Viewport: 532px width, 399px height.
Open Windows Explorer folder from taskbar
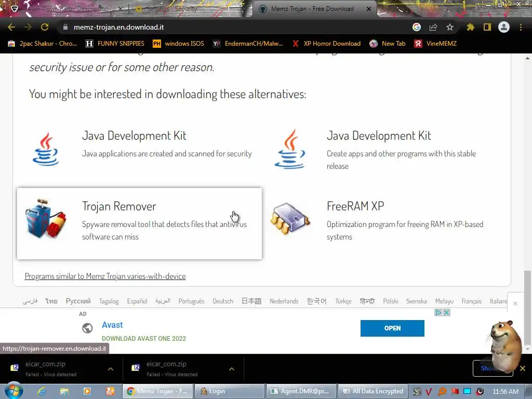coord(64,391)
